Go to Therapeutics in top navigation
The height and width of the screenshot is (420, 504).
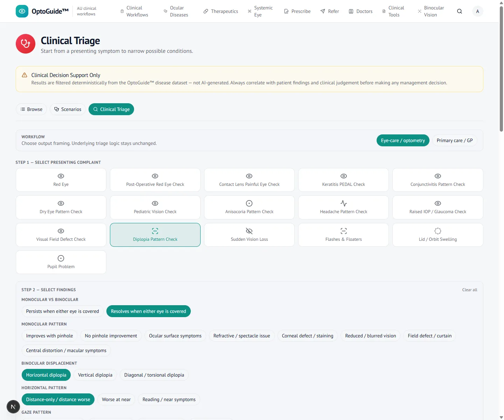pyautogui.click(x=221, y=11)
